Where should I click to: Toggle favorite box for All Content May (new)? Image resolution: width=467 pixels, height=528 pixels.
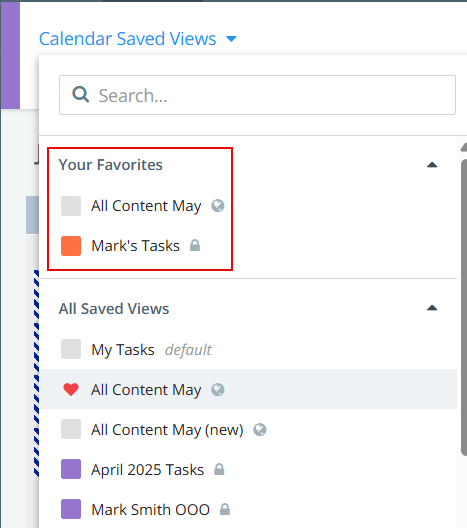pyautogui.click(x=71, y=429)
